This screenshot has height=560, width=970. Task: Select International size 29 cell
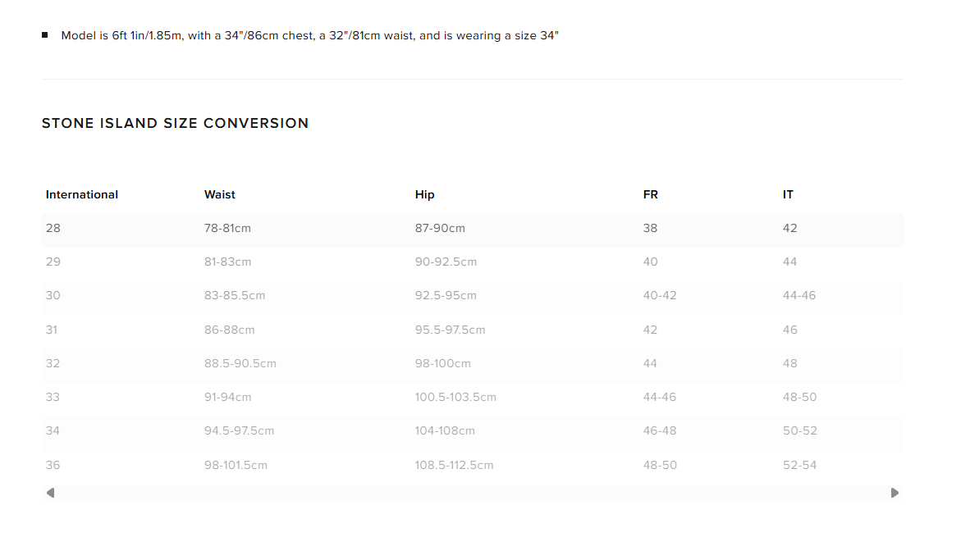53,262
